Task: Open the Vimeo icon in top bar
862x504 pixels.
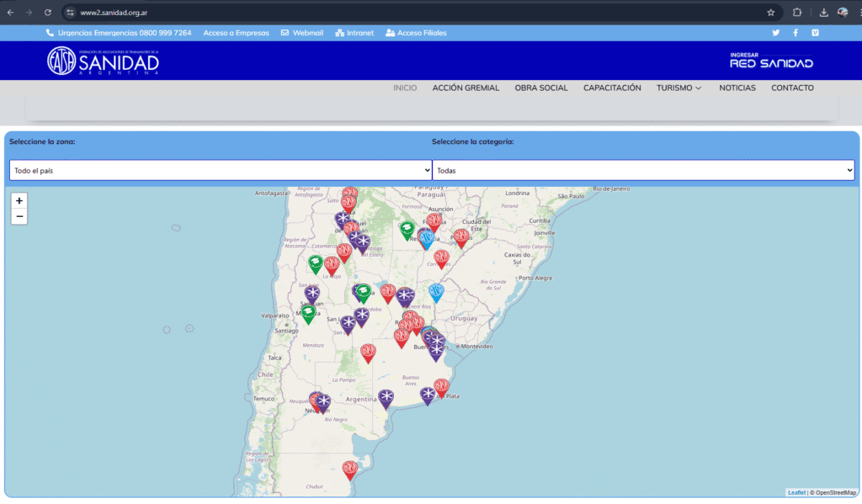Action: point(815,33)
